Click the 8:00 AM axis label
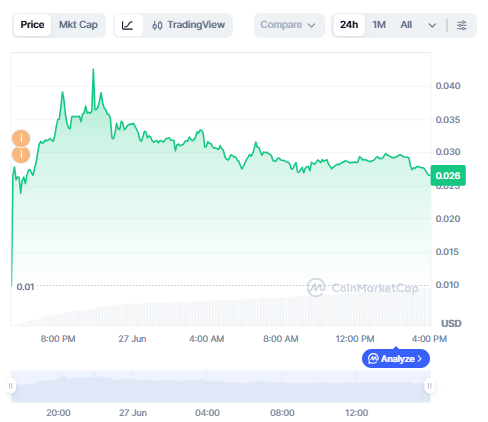The image size is (488, 422). point(281,339)
